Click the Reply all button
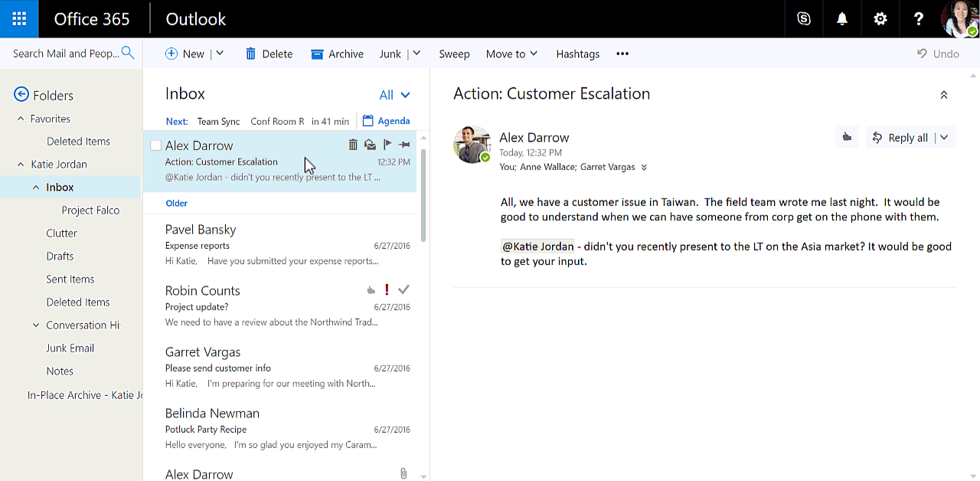Screen dimensions: 980x481 click(x=900, y=138)
